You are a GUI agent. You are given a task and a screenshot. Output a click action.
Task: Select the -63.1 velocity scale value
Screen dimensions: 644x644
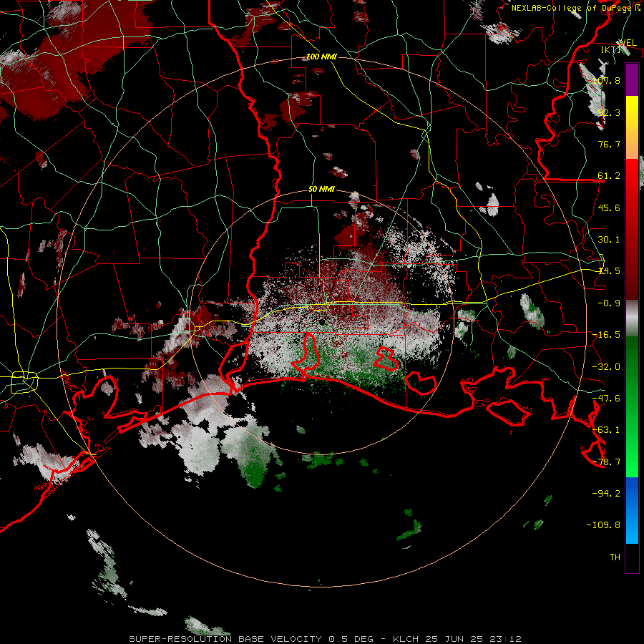(x=606, y=430)
